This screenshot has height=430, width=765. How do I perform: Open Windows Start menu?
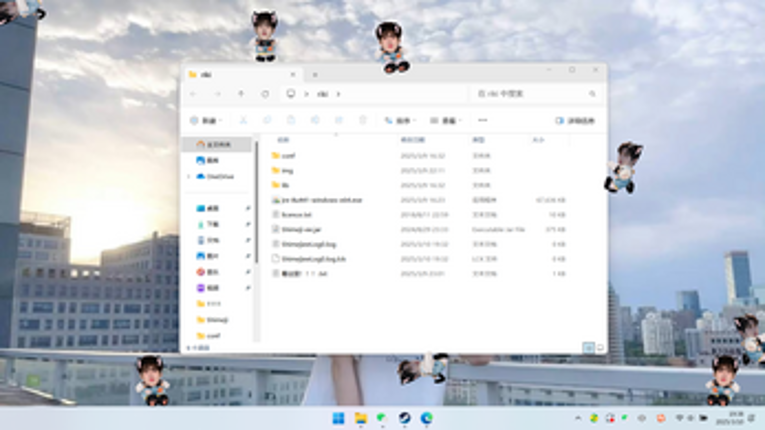pyautogui.click(x=338, y=418)
